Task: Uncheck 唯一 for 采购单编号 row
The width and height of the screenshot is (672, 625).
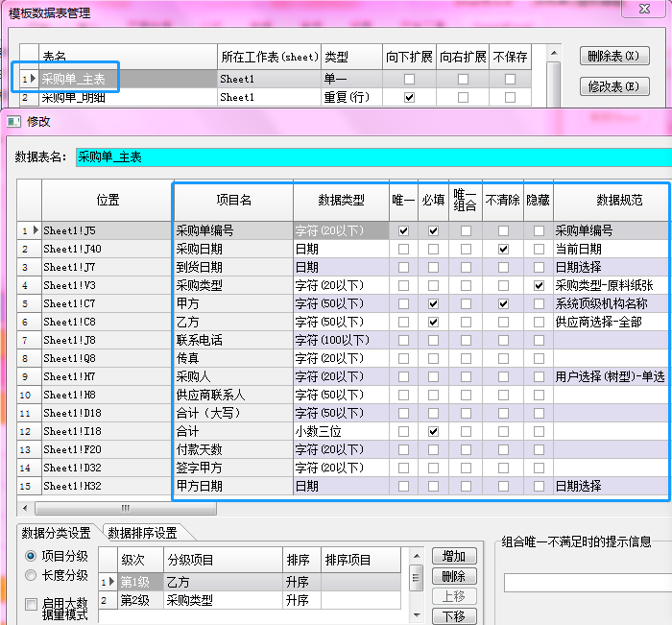Action: [x=403, y=231]
